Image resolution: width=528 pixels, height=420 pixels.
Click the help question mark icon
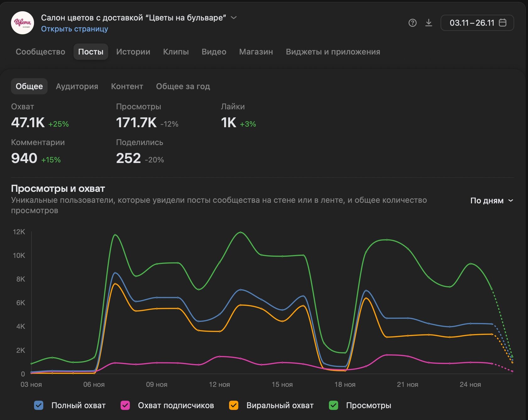(x=412, y=23)
